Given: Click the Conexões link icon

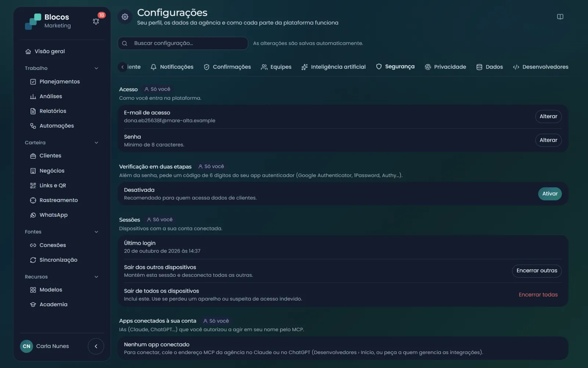Looking at the screenshot, I should [33, 245].
